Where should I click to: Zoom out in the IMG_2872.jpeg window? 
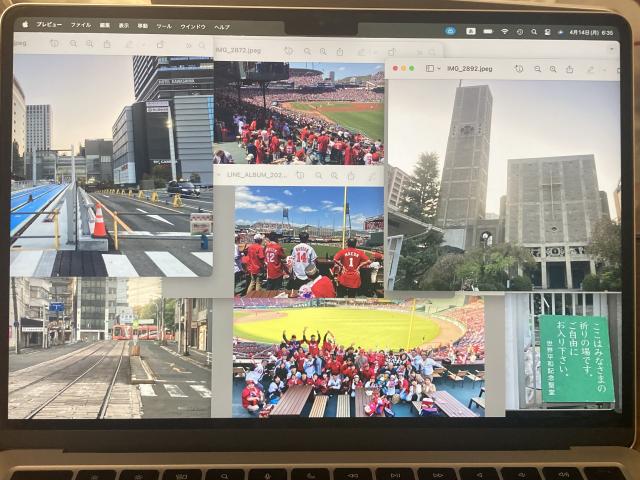click(x=307, y=51)
